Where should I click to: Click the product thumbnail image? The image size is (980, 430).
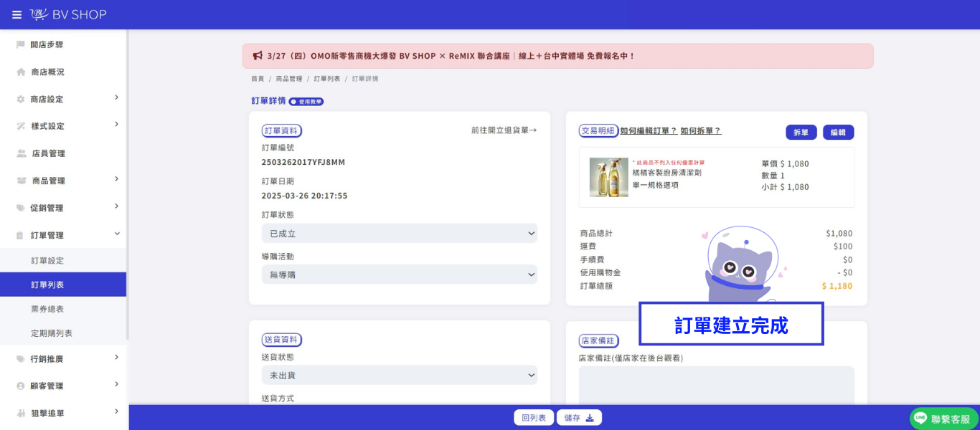tap(608, 177)
